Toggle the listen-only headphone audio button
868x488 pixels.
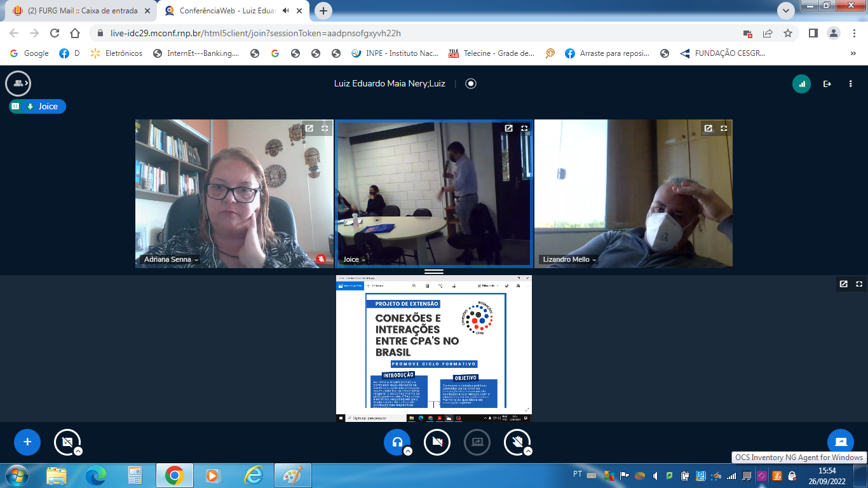pos(397,442)
